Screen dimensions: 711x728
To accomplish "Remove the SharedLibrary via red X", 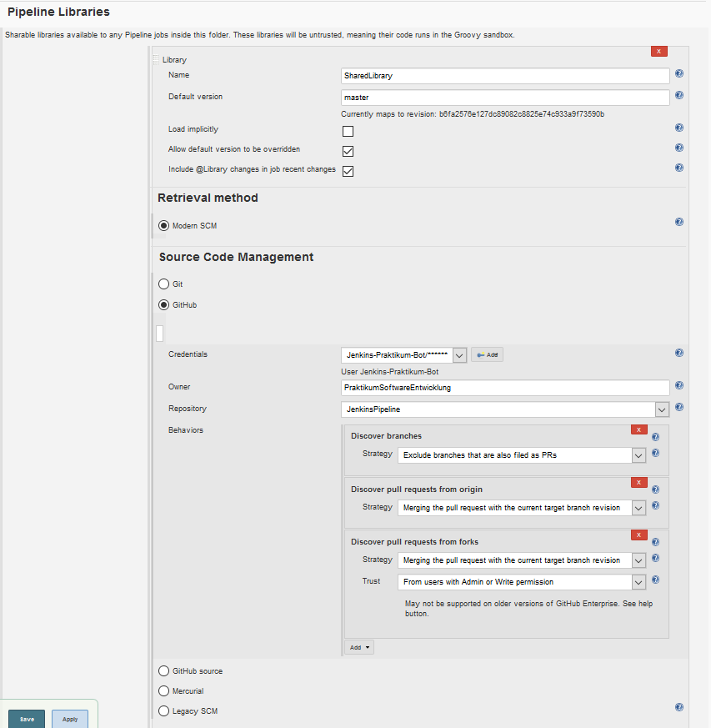I will [x=658, y=51].
